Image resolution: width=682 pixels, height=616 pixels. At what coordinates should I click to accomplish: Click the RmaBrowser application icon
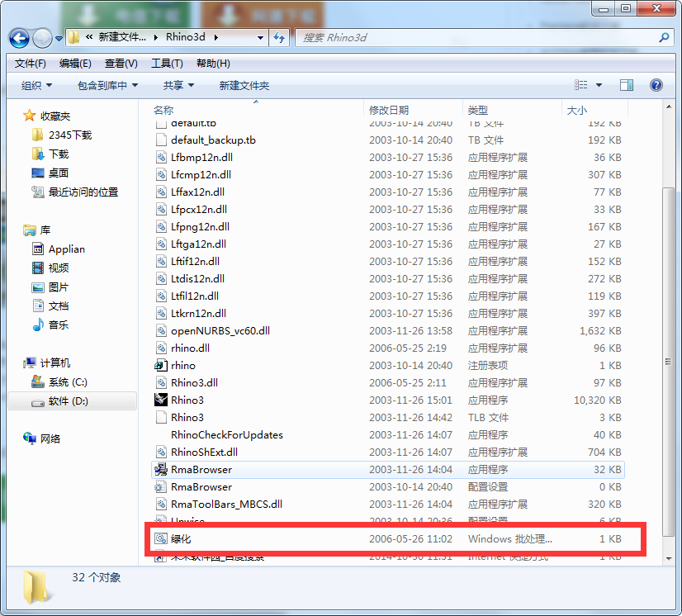(160, 469)
